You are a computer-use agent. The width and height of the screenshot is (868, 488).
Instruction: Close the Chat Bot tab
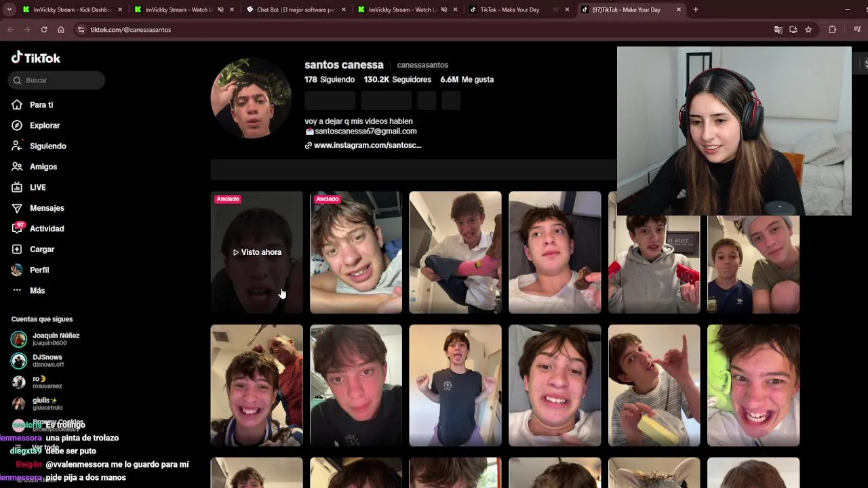click(x=344, y=9)
